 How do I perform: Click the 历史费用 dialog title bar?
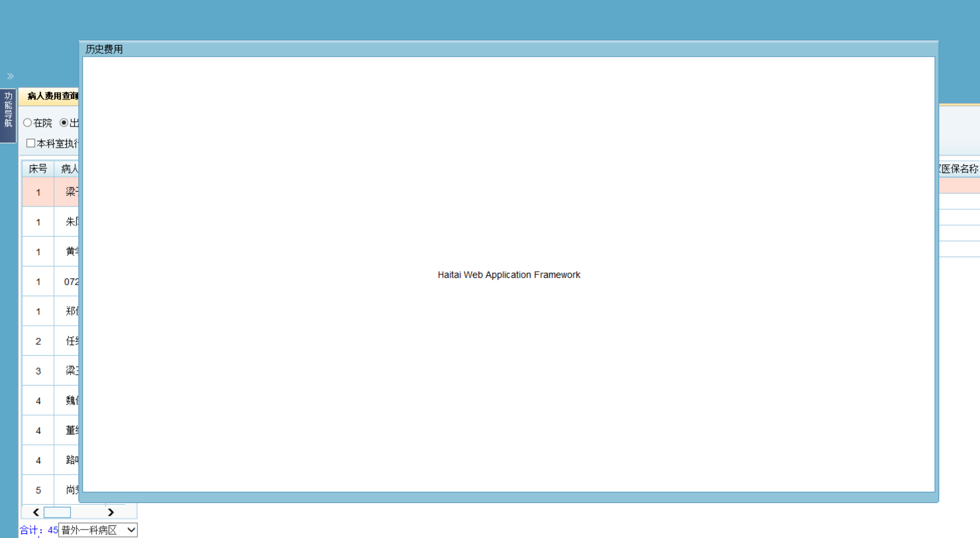(x=509, y=49)
